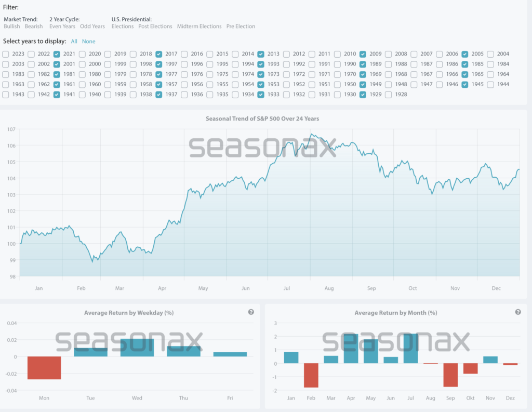Screen dimensions: 532x412
Task: Apply the Even Years cycle filter
Action: pyautogui.click(x=62, y=26)
